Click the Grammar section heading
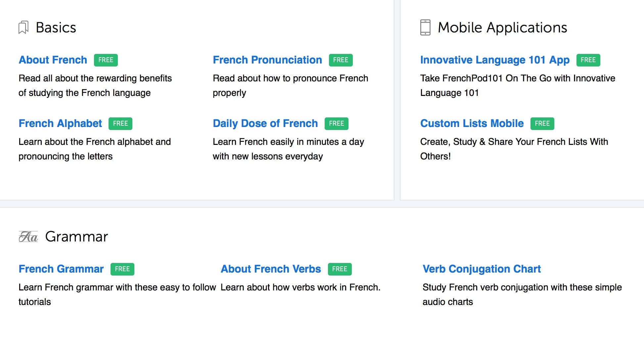Screen dimensions: 644x344 tap(76, 237)
